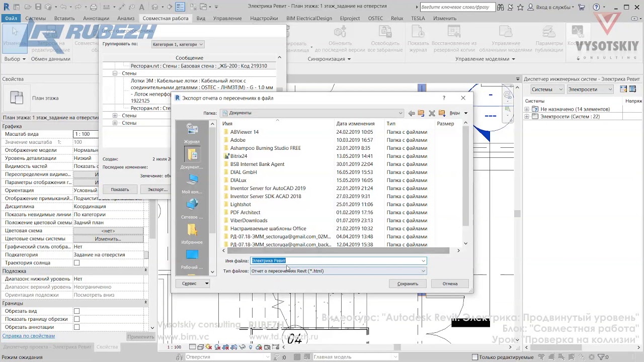Open the Группировать по dropdown
Viewport: 644px width, 362px height.
[178, 44]
